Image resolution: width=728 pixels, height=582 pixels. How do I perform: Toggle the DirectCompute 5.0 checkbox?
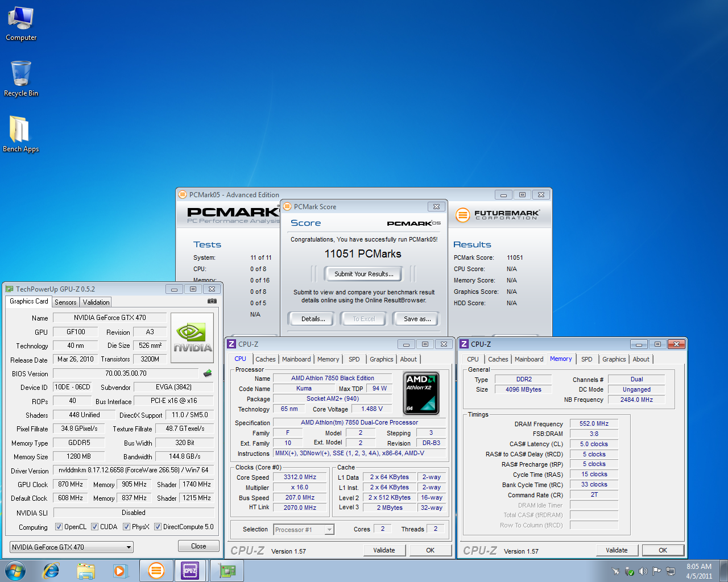(158, 527)
